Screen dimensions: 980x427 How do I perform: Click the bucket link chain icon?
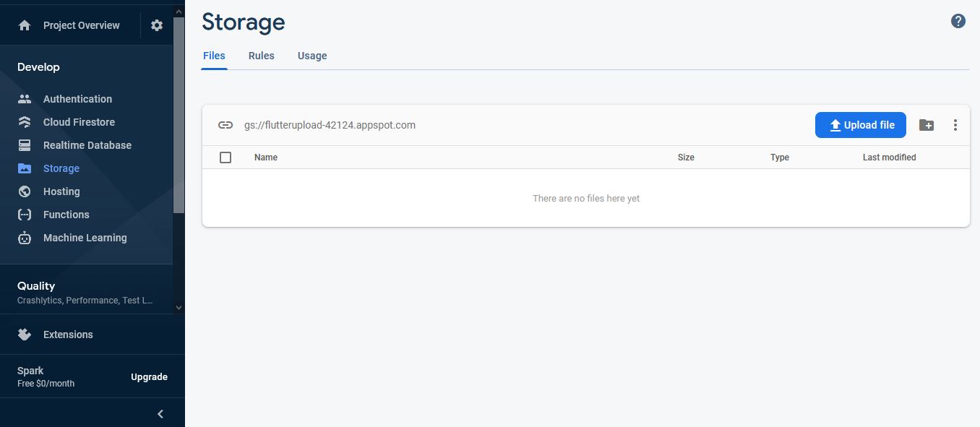[x=225, y=125]
